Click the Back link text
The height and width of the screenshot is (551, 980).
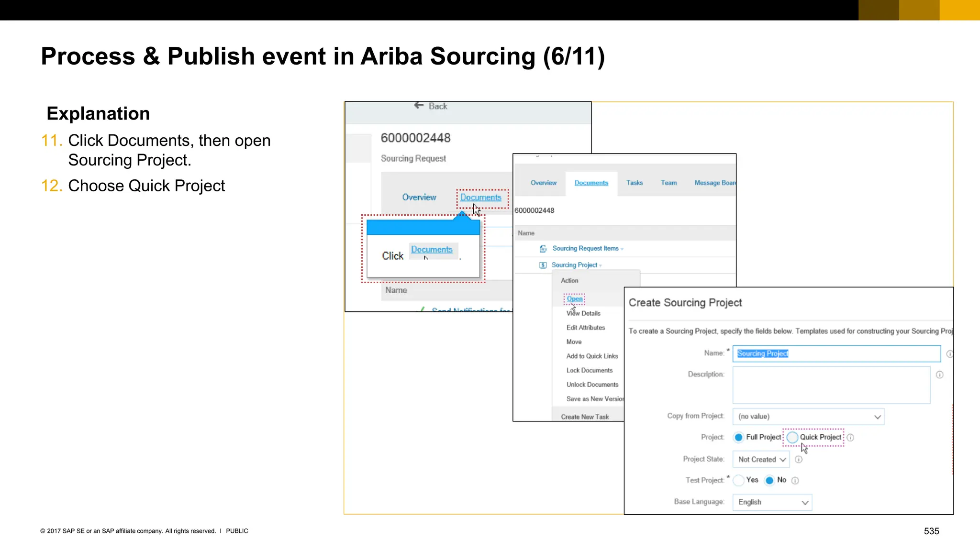click(x=438, y=106)
